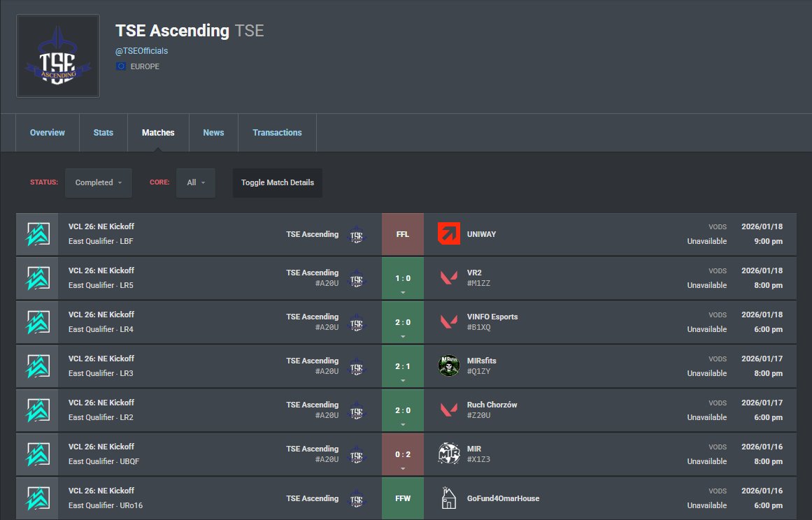Click VCL event icon in URo16 row
812x520 pixels.
[x=38, y=498]
